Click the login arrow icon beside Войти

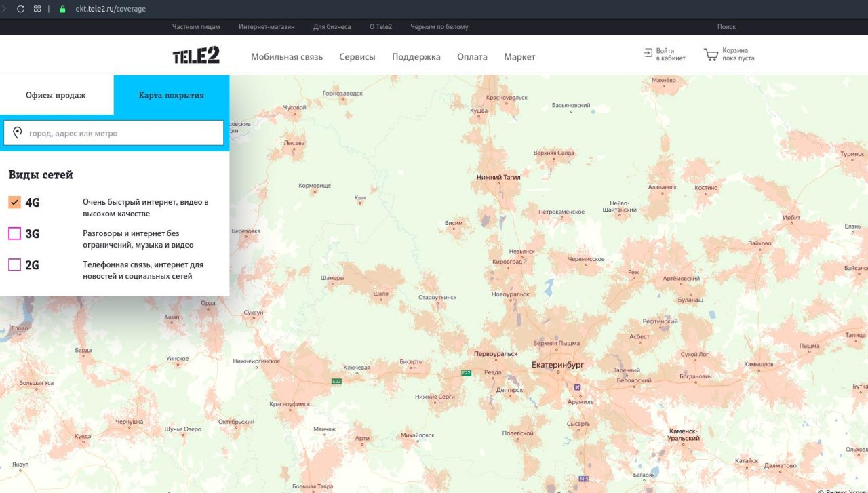(648, 52)
